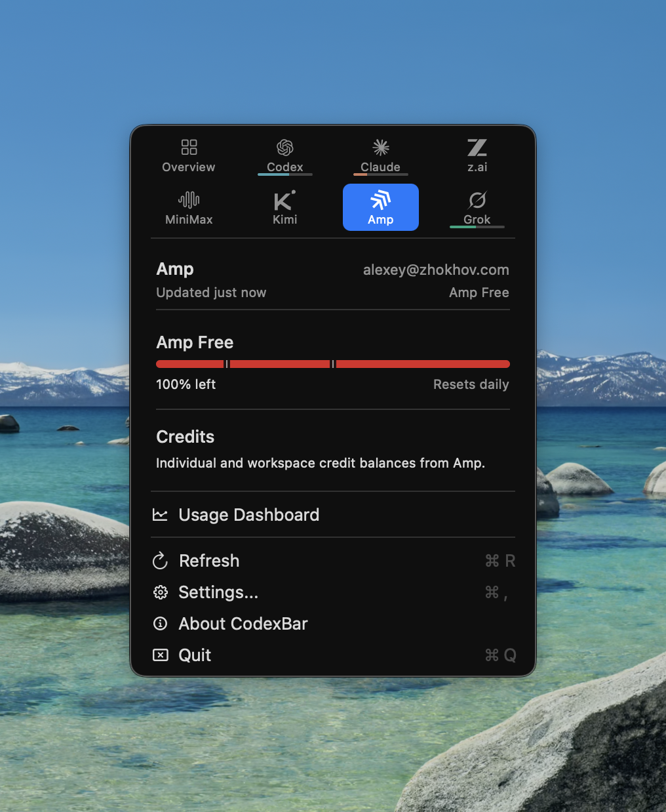
Task: Click the Codex usage indicator bar
Action: 285,174
